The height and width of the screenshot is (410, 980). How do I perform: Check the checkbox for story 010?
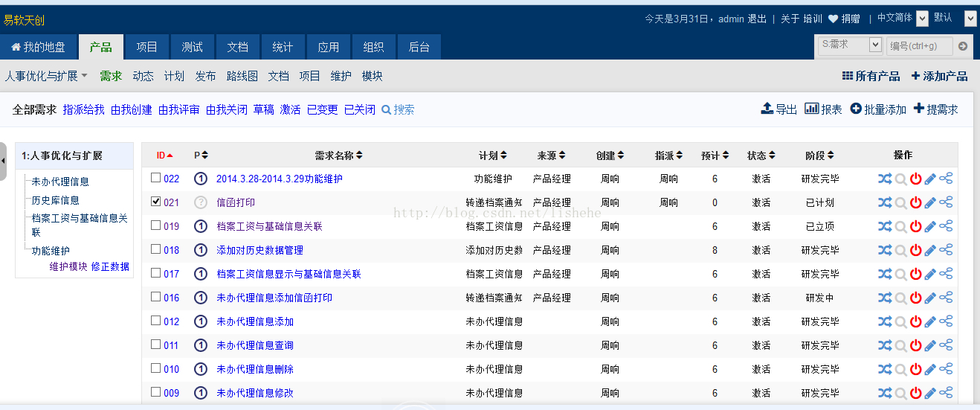[x=155, y=368]
